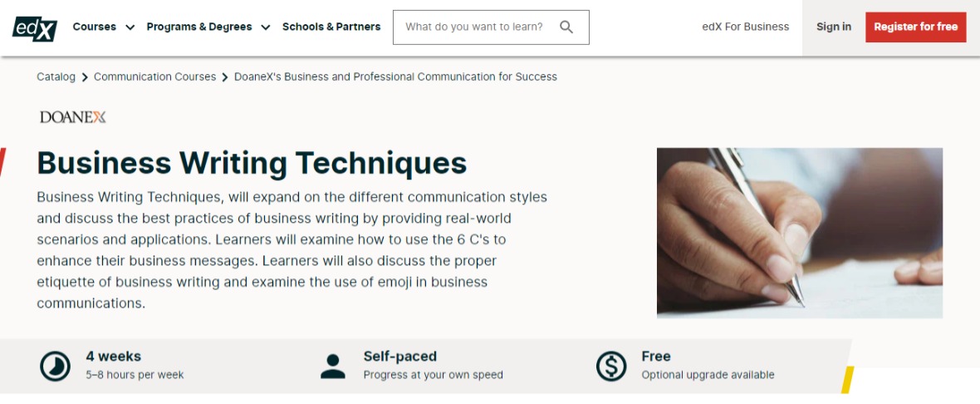
Task: Click the DoaneX school logo
Action: tap(72, 117)
